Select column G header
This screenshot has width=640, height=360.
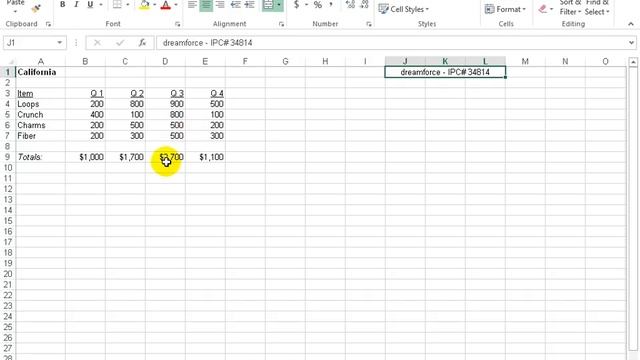(x=285, y=62)
